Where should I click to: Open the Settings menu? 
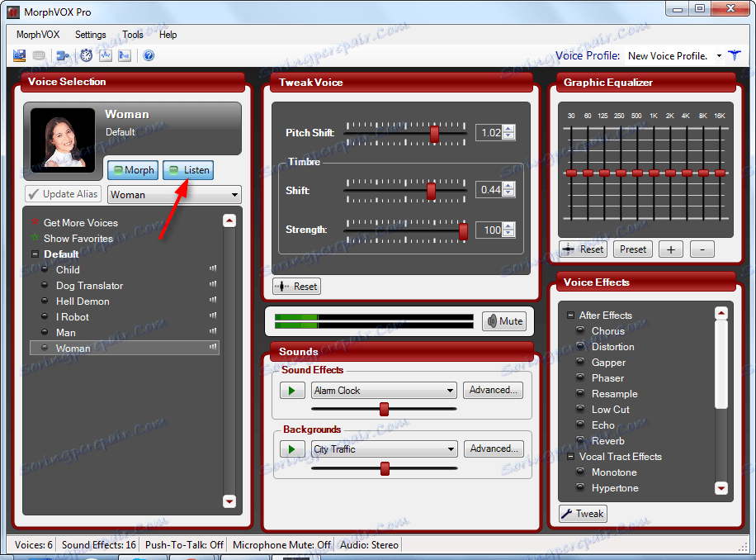coord(91,35)
